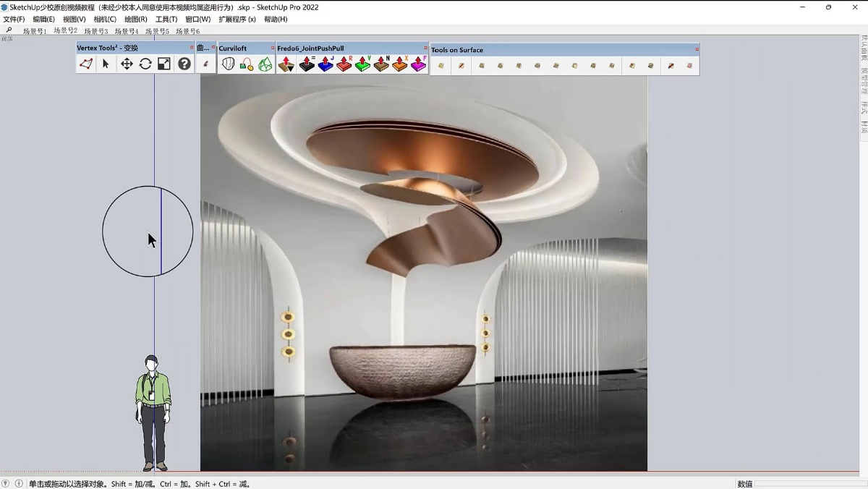Open the 文件(F) menu

14,20
